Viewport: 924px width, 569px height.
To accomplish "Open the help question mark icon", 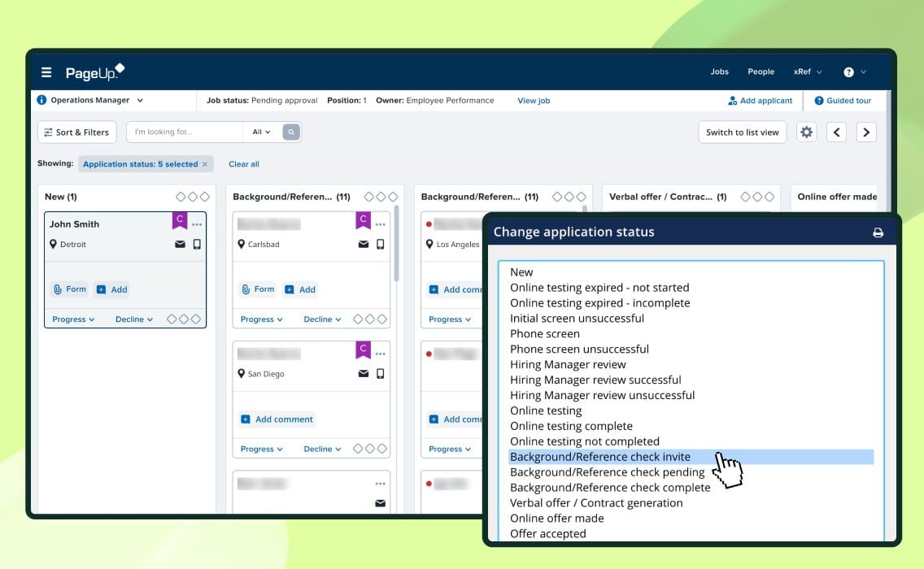I will point(848,72).
